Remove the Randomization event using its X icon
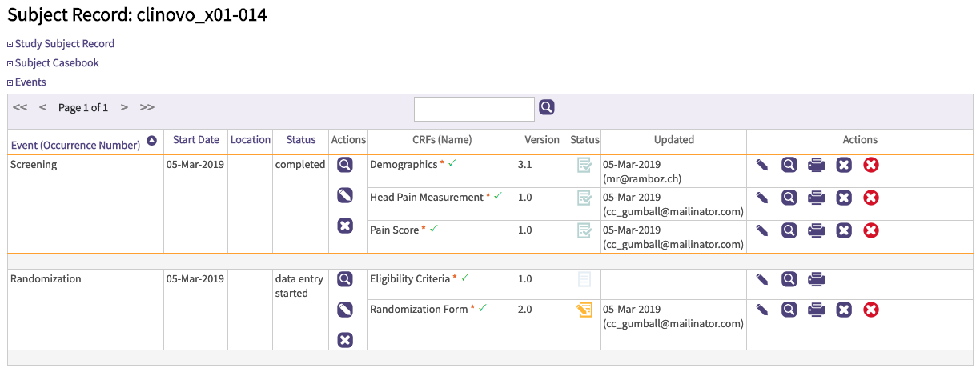This screenshot has height=372, width=980. coord(345,340)
